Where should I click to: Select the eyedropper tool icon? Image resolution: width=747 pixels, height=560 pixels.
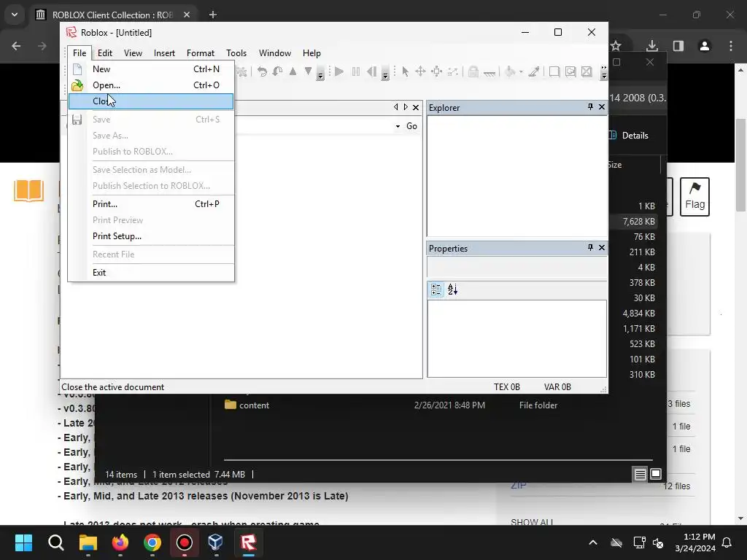point(534,72)
